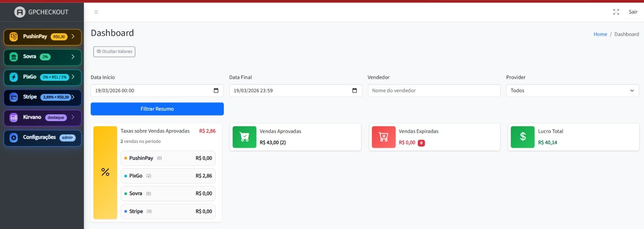Click the eye icon in Ocultar Valores

(x=99, y=52)
